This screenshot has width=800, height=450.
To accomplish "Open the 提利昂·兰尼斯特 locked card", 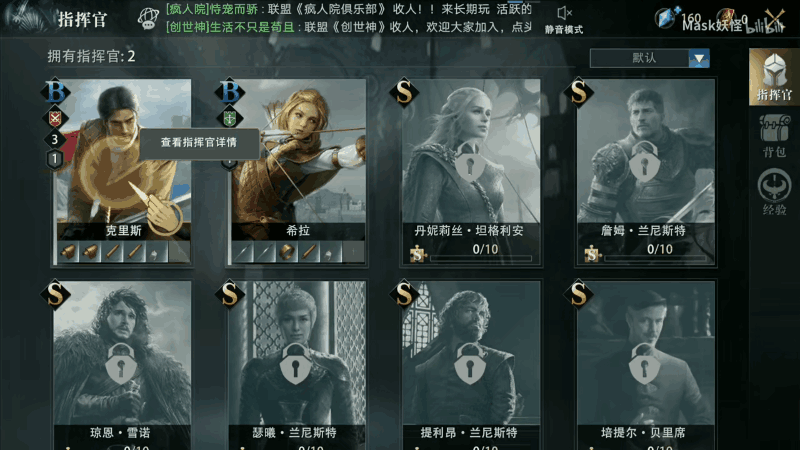I will (471, 364).
